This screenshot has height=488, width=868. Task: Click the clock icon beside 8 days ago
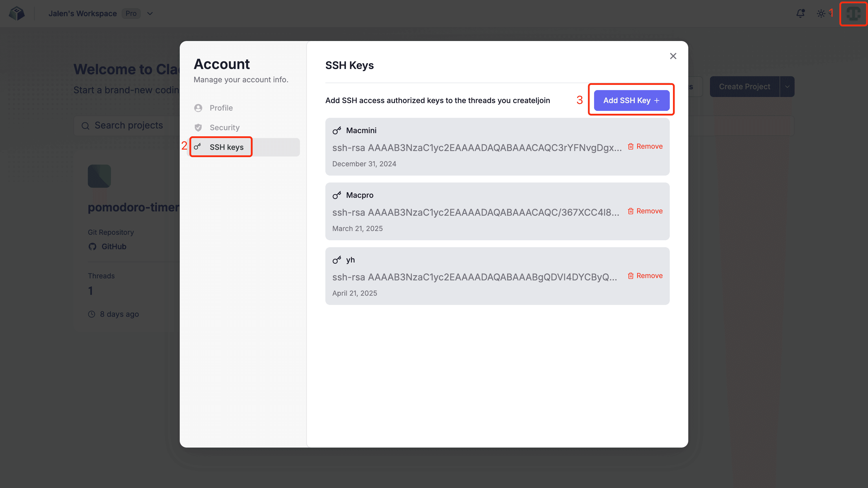pos(92,314)
